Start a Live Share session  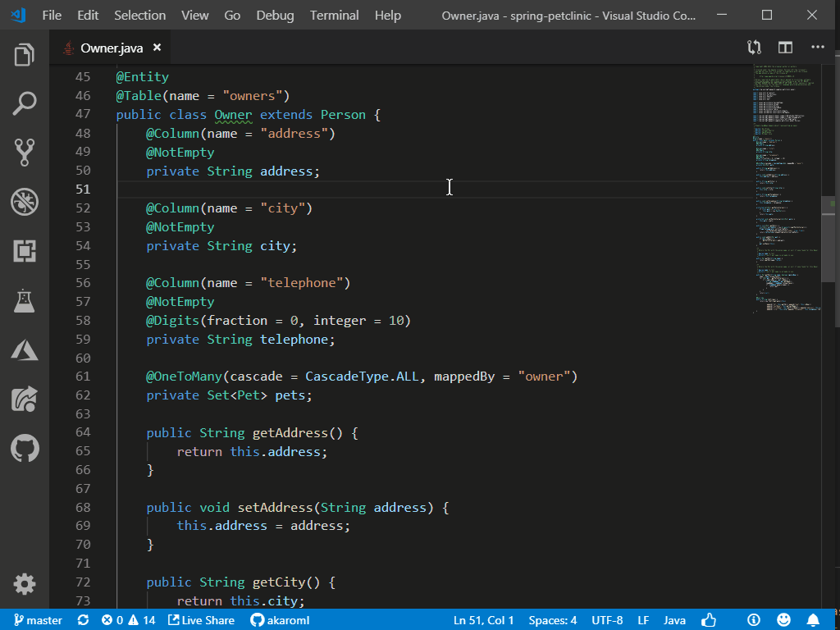(x=201, y=620)
